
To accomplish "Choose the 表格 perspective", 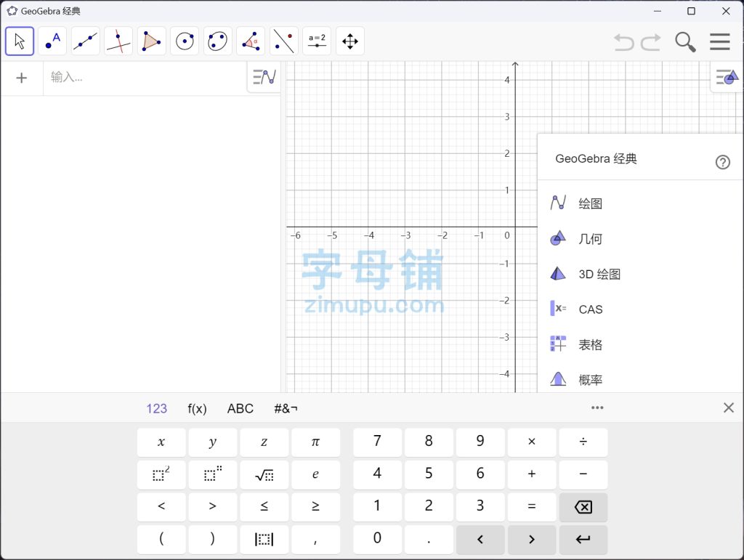I will pos(641,344).
